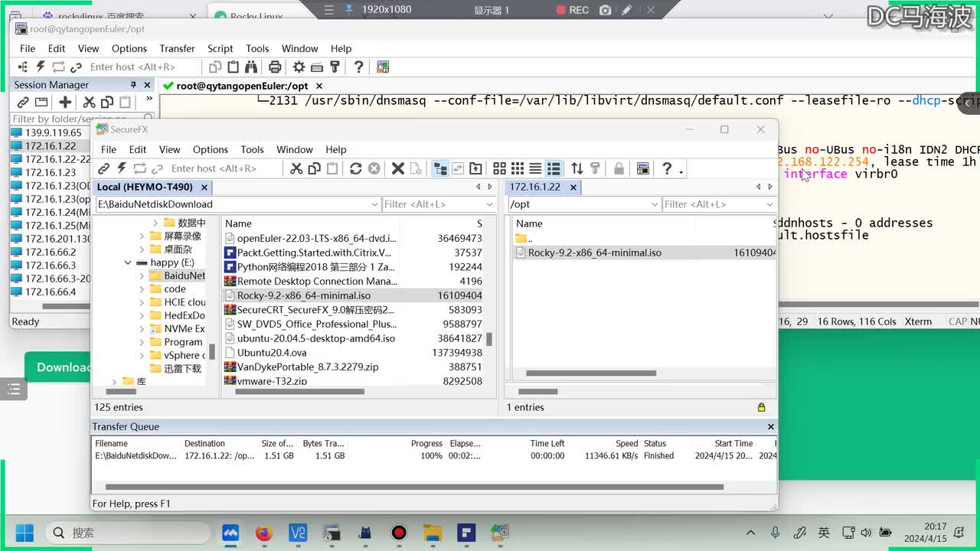980x551 pixels.
Task: Open SecureFX Options menu
Action: (211, 149)
